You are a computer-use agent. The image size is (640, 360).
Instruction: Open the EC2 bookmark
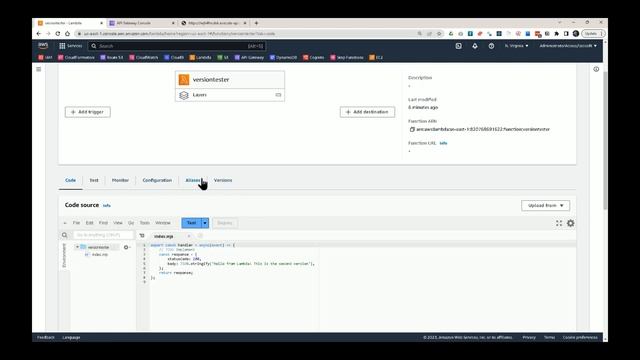[376, 58]
